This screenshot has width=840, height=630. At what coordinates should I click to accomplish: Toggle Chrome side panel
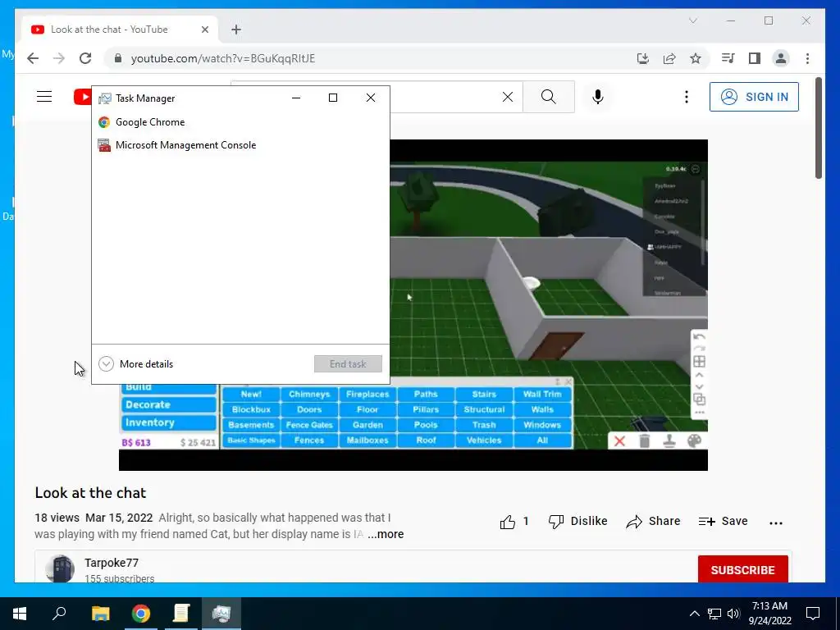coord(755,58)
